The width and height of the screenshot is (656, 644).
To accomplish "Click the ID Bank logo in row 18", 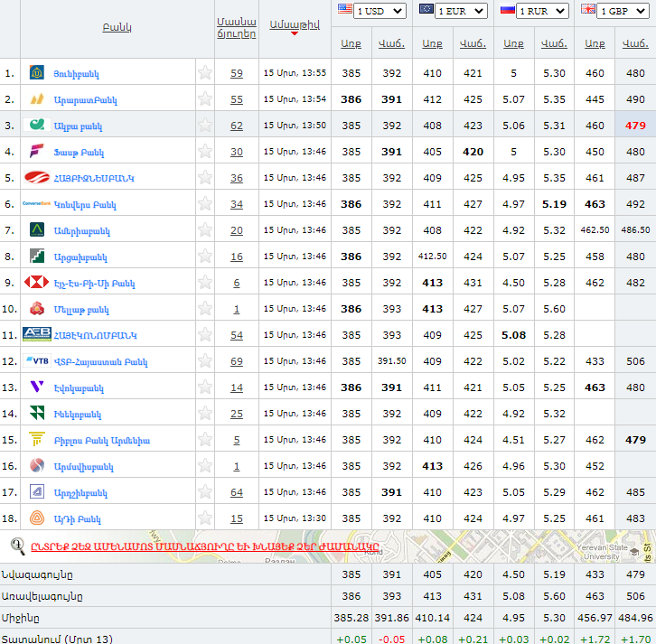I will 37,518.
